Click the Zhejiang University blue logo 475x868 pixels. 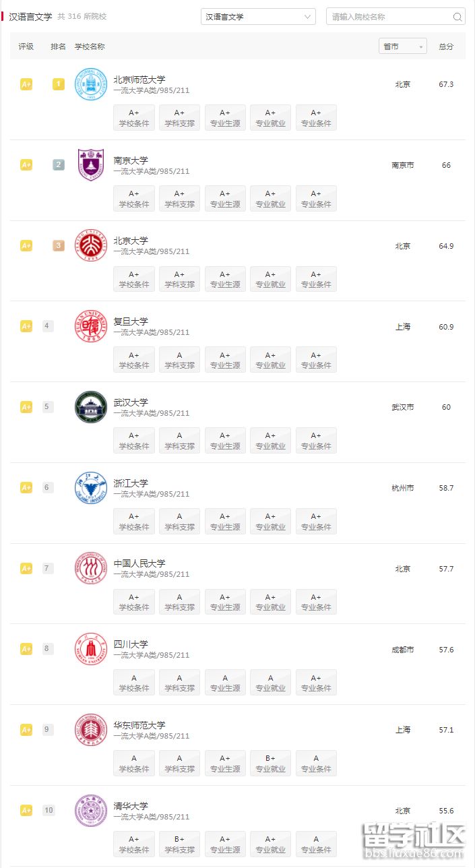(x=90, y=488)
